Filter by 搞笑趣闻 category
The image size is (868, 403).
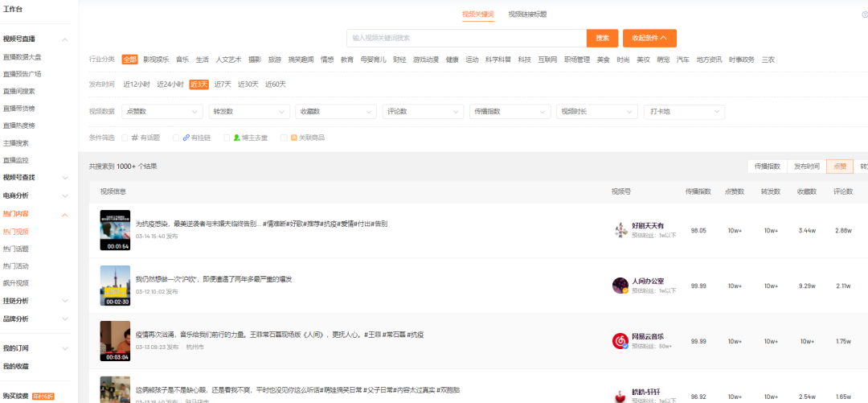[x=301, y=60]
